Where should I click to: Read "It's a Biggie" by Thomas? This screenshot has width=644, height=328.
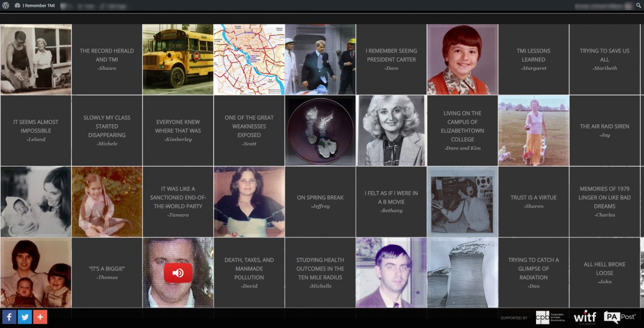(x=107, y=273)
